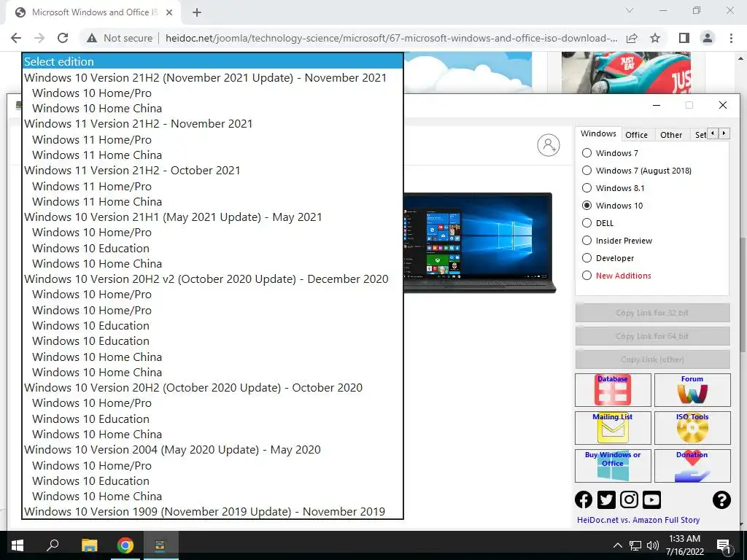Pick Windows 10 Education under October 2020
This screenshot has height=560, width=747.
[212, 419]
